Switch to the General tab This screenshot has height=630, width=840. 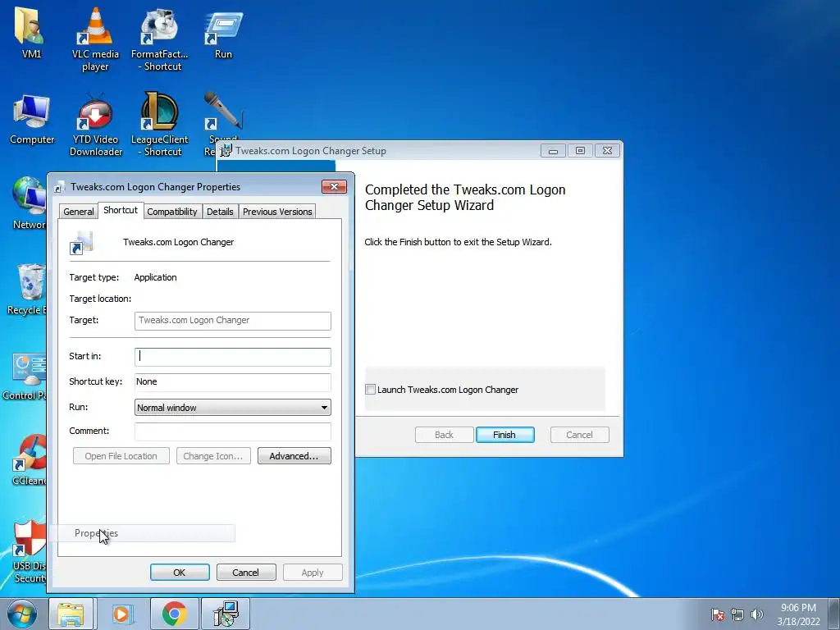coord(78,212)
